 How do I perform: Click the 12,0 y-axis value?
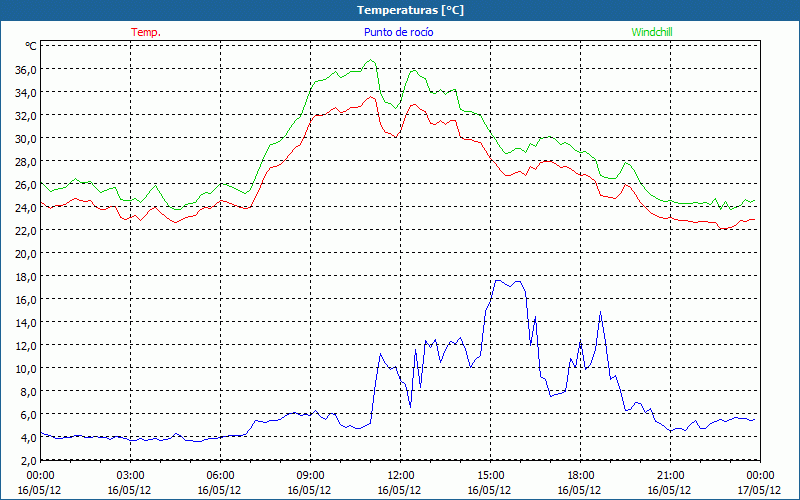(26, 345)
